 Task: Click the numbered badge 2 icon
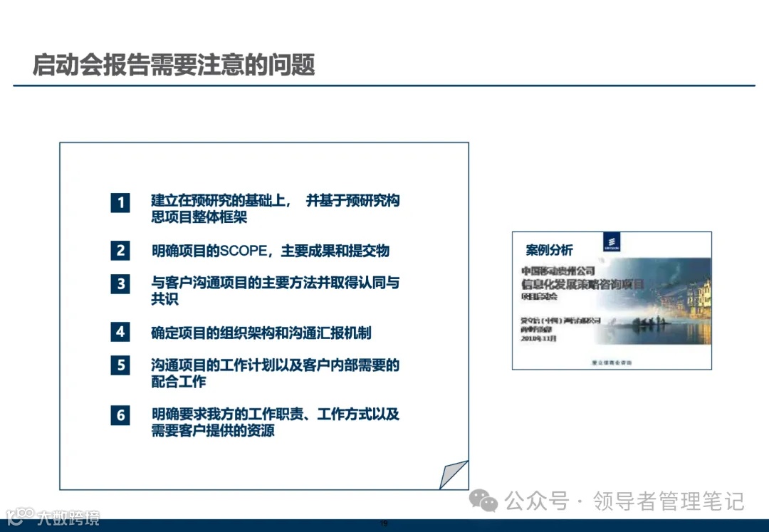click(120, 251)
